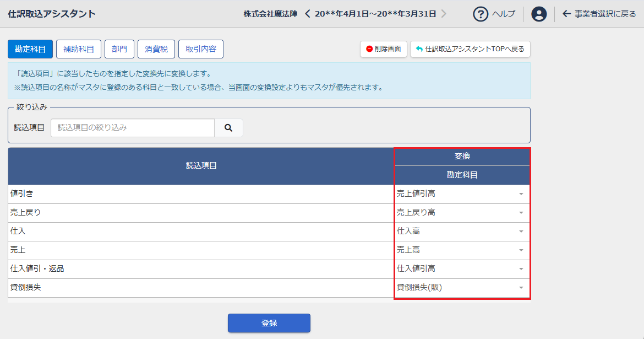Select the 勘定科目 tab
This screenshot has height=339, width=644.
click(x=30, y=49)
